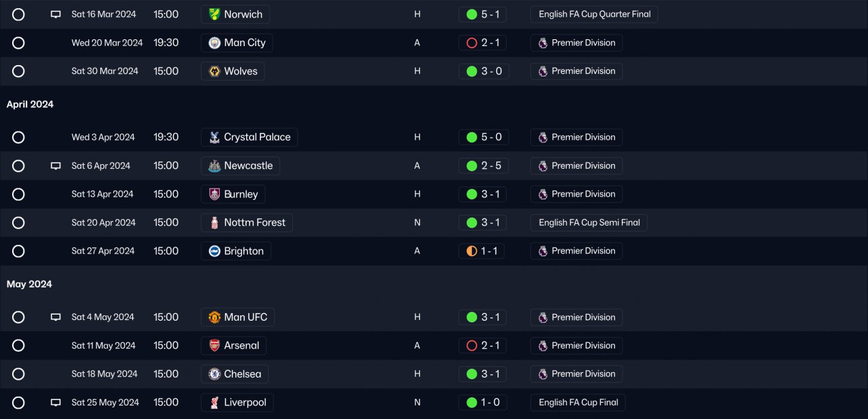Image resolution: width=868 pixels, height=419 pixels.
Task: Open English FA Cup Quarter Final competition
Action: (x=594, y=14)
